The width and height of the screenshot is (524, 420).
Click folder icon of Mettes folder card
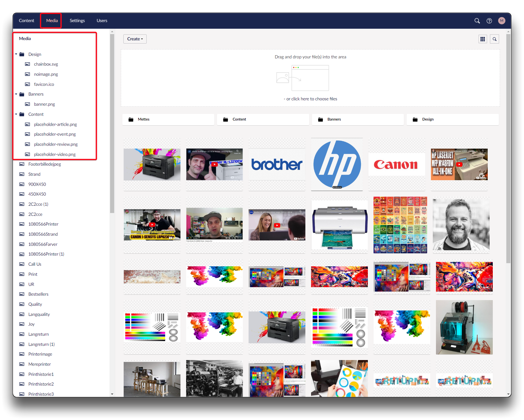131,120
